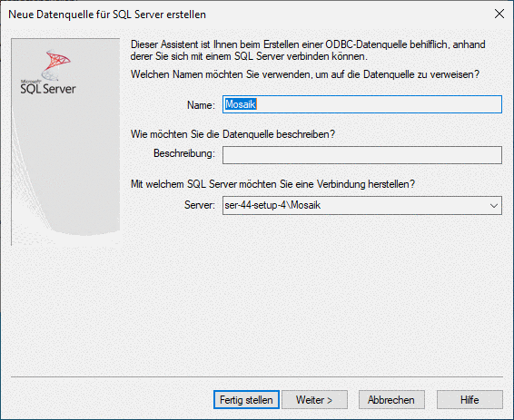Click the empty Beschreibung field

362,155
